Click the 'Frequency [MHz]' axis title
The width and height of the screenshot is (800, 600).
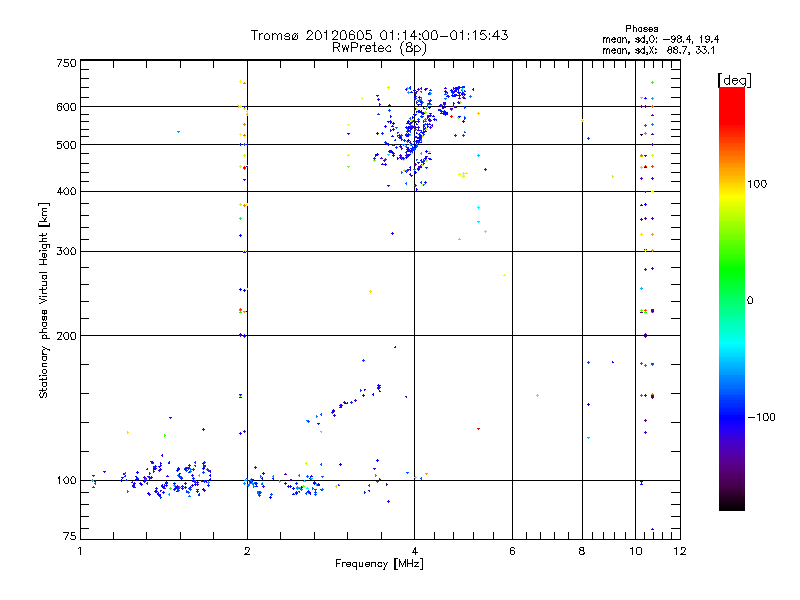point(379,564)
